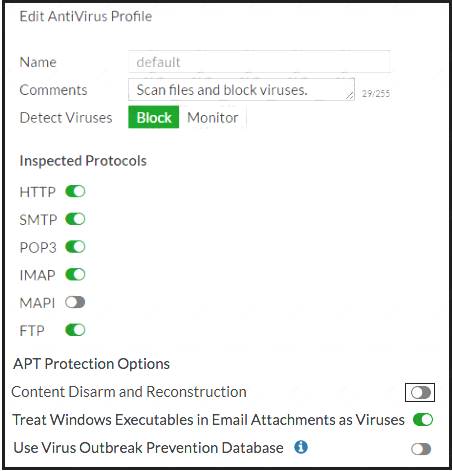Disable SMTP protocol inspection
The image size is (452, 471).
click(75, 219)
